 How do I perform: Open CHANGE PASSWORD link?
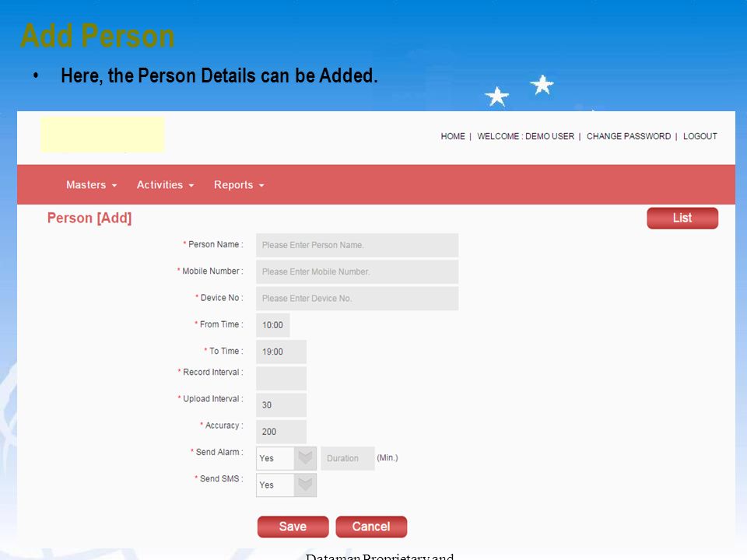tap(629, 136)
